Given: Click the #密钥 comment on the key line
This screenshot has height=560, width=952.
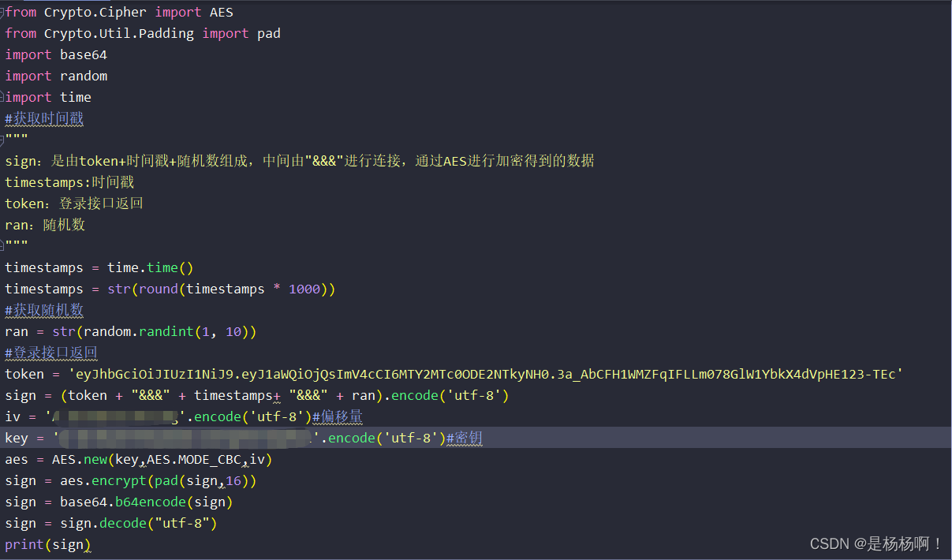Looking at the screenshot, I should pos(464,438).
